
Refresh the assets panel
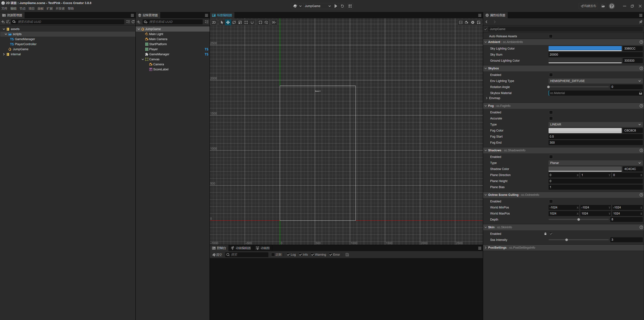point(133,22)
